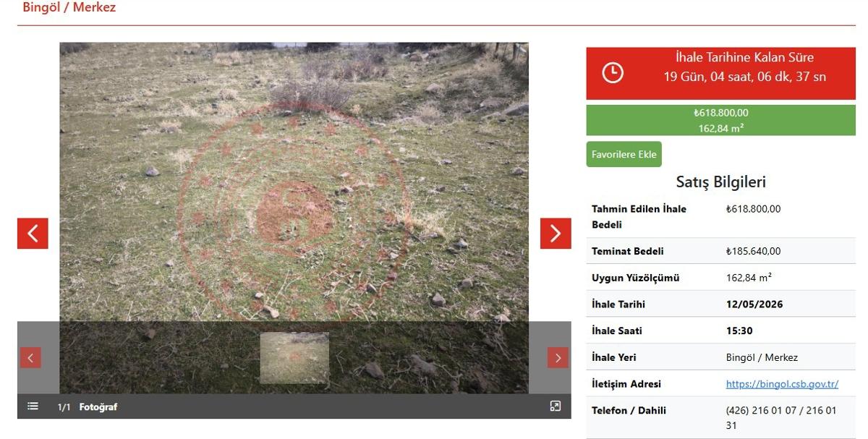This screenshot has height=439, width=868.
Task: Select the land photo thumbnail
Action: tap(294, 357)
